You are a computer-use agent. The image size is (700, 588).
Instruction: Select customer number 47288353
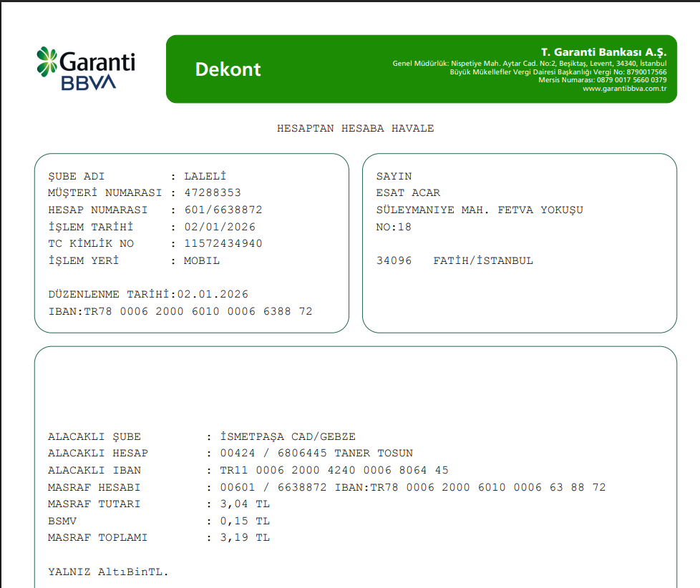213,192
